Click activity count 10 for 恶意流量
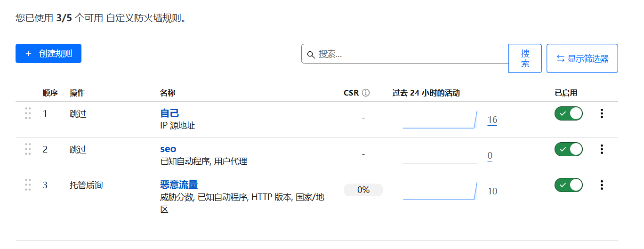Viewport: 644px width, 249px height. point(492,192)
